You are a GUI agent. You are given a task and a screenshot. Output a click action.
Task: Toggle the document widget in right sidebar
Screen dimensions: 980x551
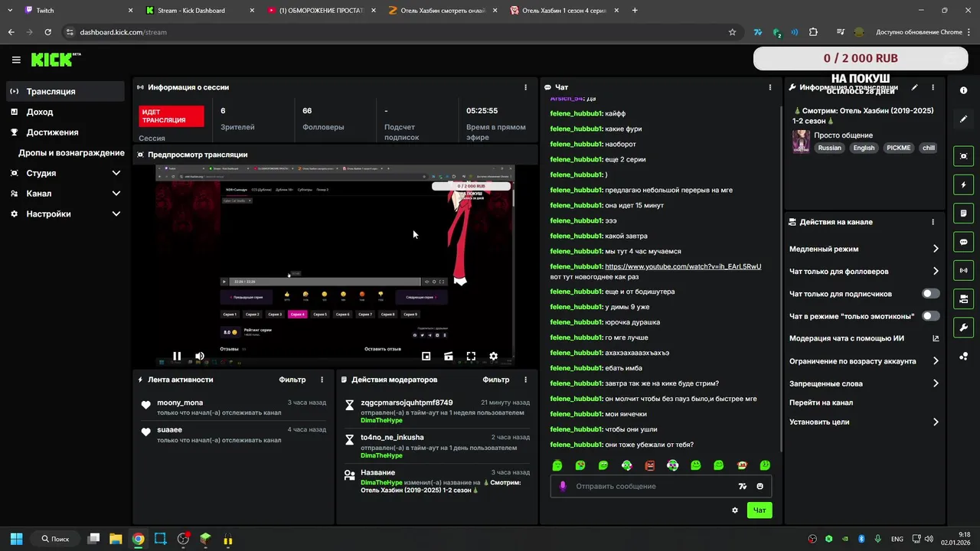963,213
